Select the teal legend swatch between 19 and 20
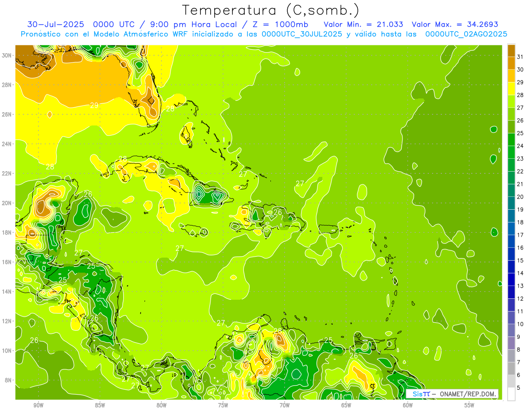This screenshot has width=532, height=411. point(511,203)
